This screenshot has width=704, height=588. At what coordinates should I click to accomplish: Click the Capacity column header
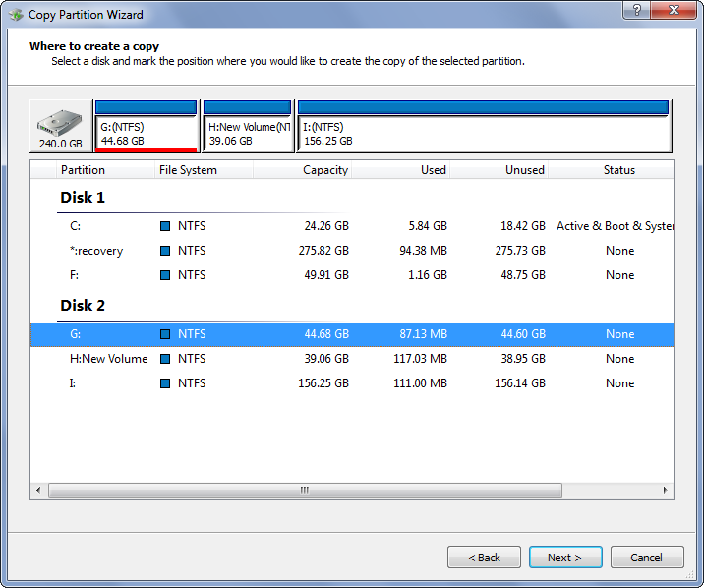coord(303,170)
